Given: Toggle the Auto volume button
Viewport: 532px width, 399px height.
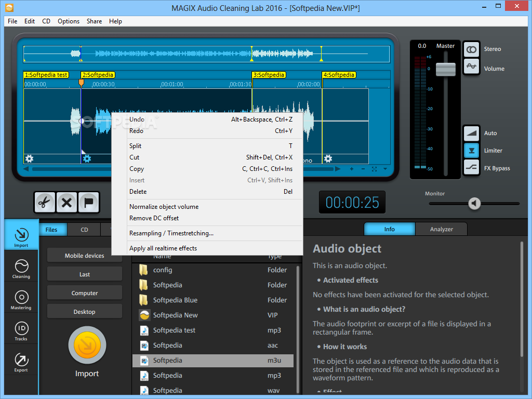Looking at the screenshot, I should [471, 133].
